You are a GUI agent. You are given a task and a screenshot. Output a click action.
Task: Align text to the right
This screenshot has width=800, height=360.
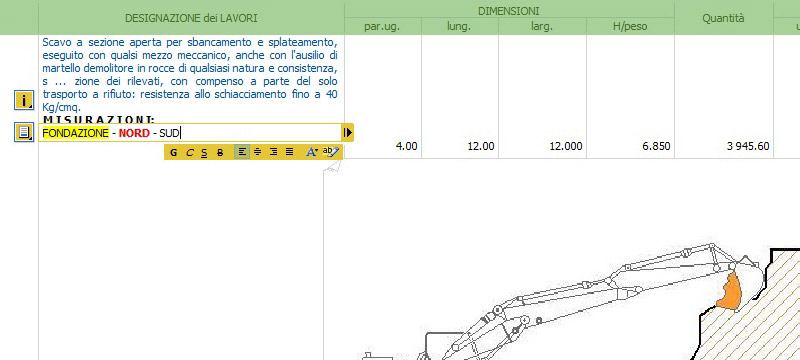pyautogui.click(x=273, y=152)
